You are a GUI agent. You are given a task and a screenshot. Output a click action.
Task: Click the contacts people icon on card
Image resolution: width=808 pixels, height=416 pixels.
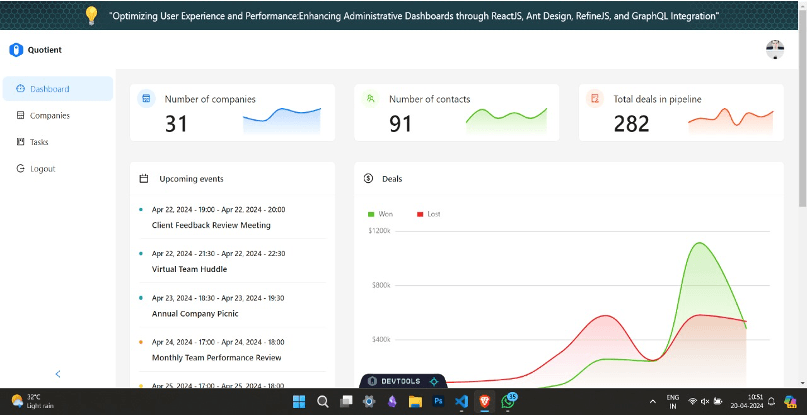(x=370, y=99)
